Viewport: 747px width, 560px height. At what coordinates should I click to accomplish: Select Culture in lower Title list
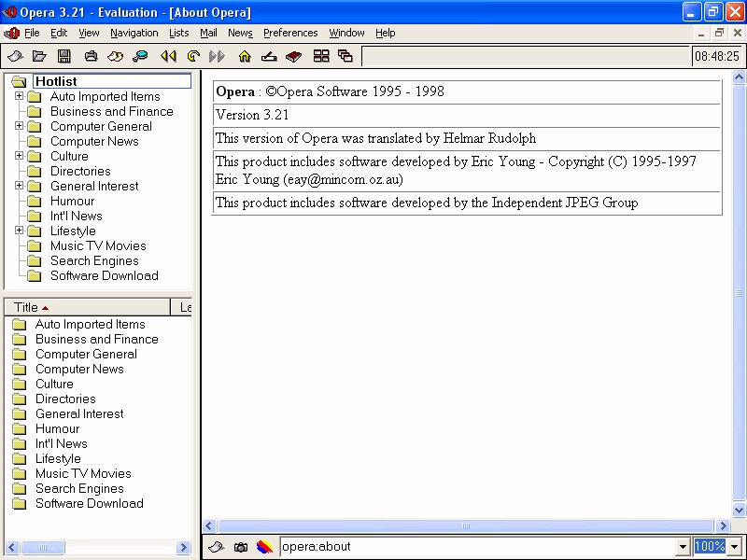pos(54,385)
